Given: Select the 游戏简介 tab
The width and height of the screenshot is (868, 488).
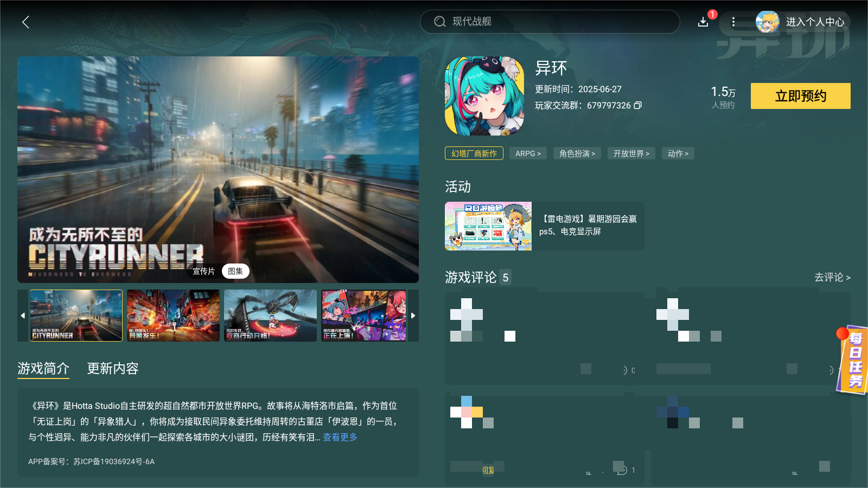Looking at the screenshot, I should point(43,369).
